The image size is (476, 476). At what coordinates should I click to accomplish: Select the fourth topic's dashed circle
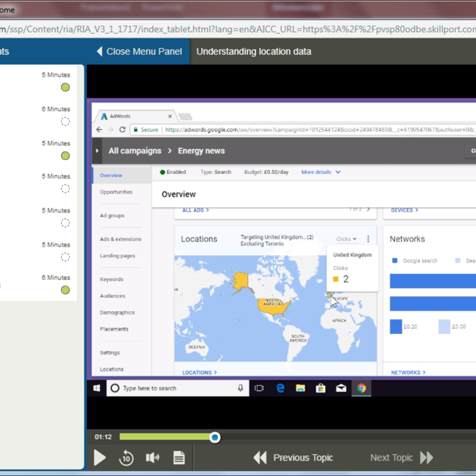coord(65,189)
